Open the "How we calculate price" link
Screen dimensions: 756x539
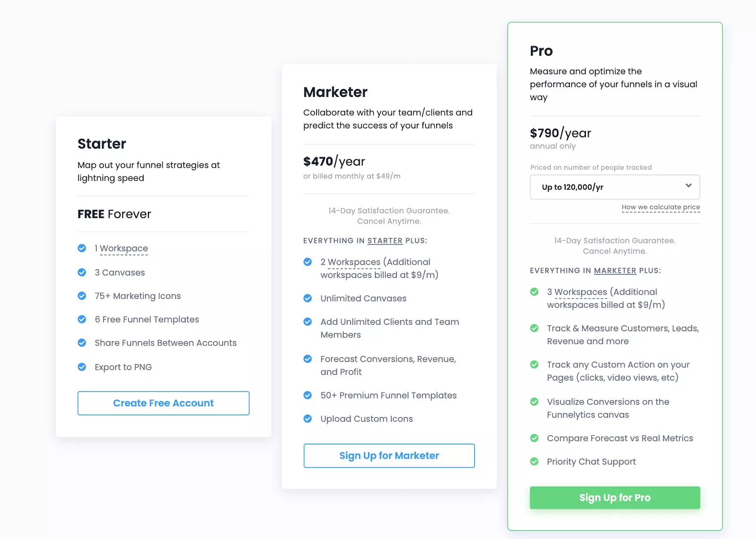661,207
